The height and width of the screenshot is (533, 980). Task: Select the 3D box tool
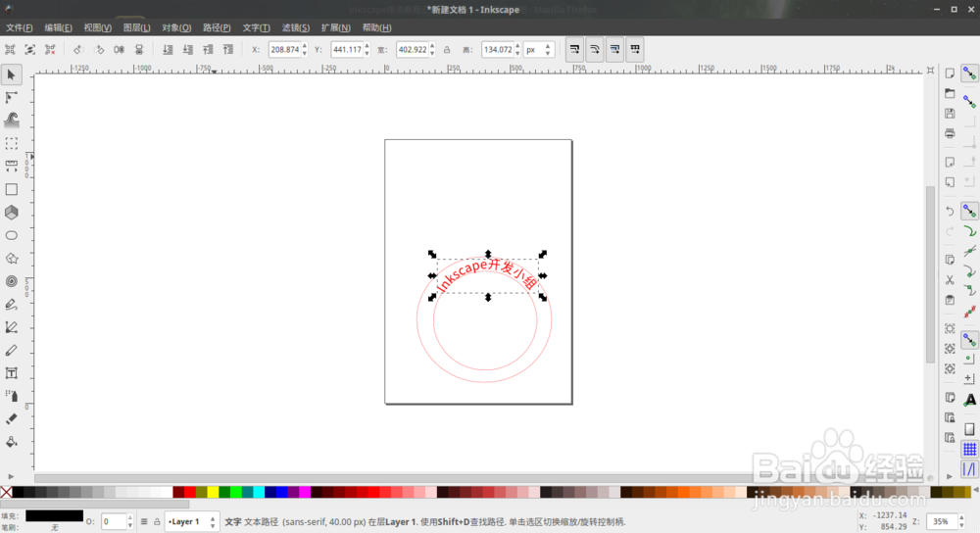click(11, 213)
